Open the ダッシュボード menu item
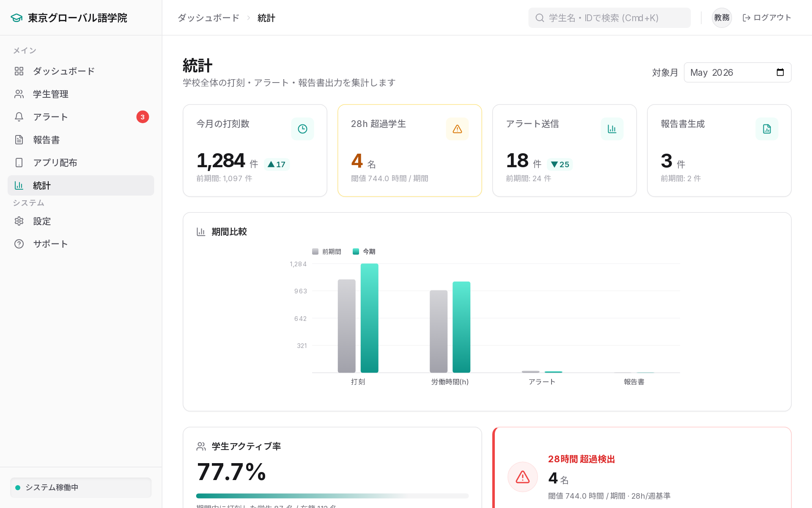 (81, 71)
